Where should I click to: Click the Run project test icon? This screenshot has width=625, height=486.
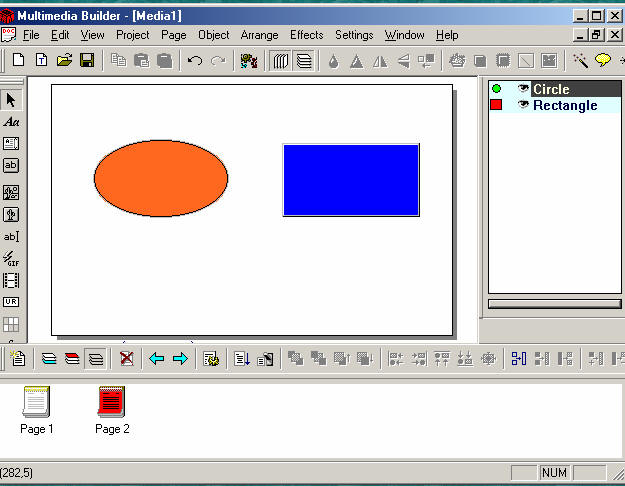[249, 61]
